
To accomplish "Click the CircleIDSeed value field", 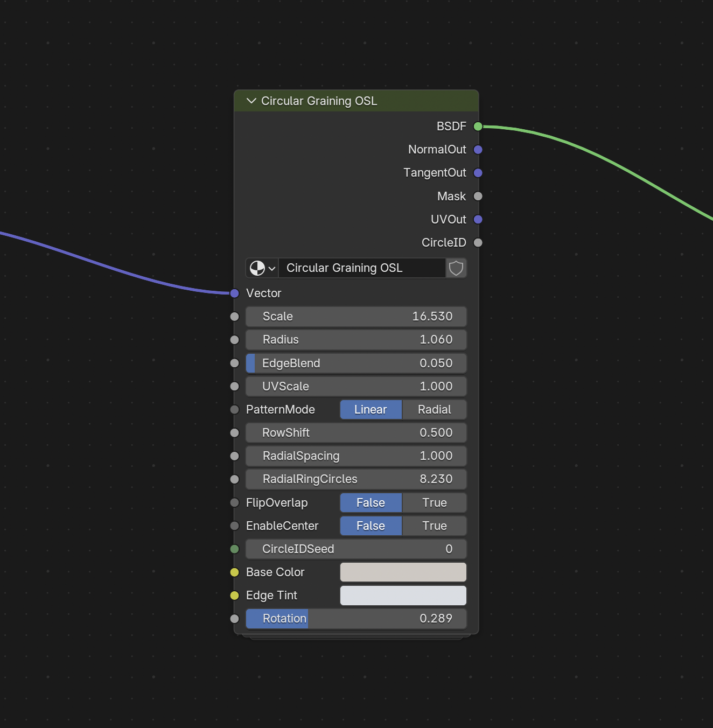I will [356, 549].
